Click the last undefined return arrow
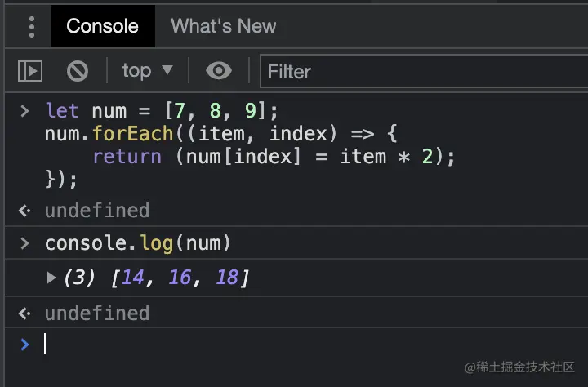 24,314
